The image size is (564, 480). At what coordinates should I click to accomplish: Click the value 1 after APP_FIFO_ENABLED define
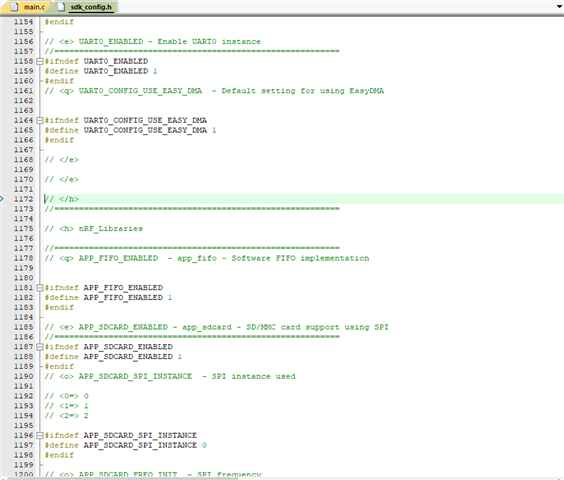[170, 298]
